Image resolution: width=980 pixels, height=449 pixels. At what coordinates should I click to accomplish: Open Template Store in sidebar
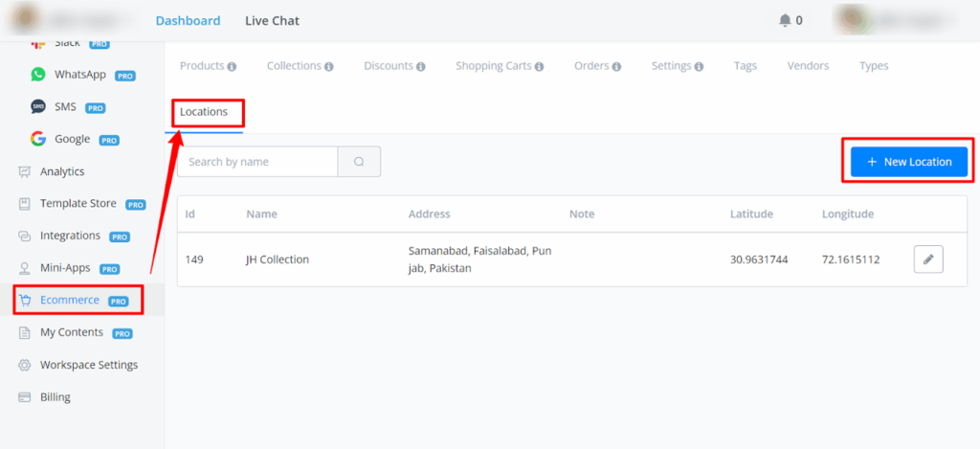pos(78,204)
